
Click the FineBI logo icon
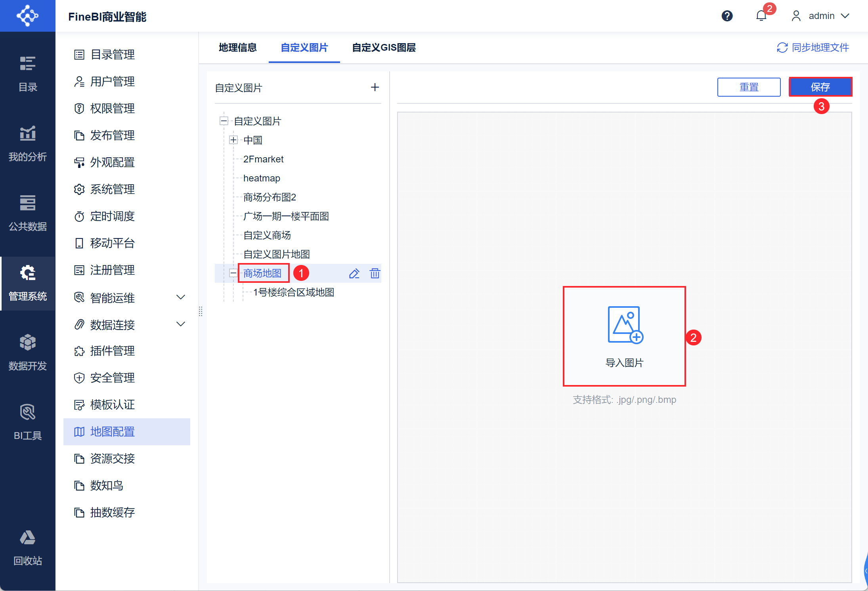[27, 16]
